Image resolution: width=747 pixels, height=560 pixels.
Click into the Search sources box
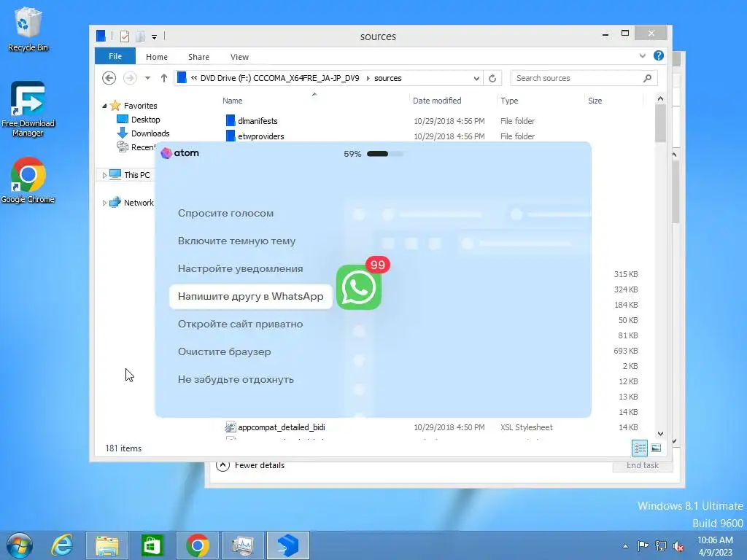click(576, 78)
